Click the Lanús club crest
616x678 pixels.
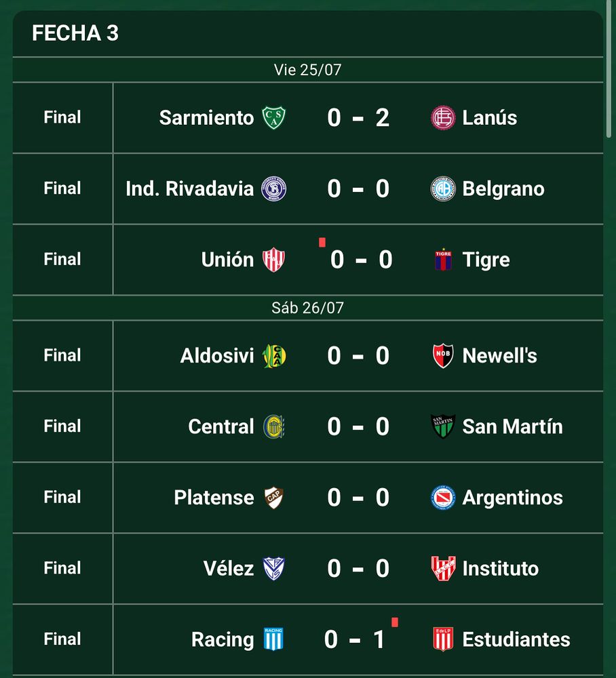pyautogui.click(x=443, y=117)
